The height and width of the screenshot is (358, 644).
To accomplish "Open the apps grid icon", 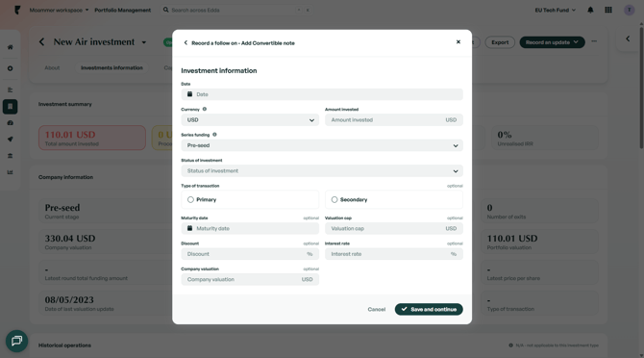I will [x=608, y=10].
